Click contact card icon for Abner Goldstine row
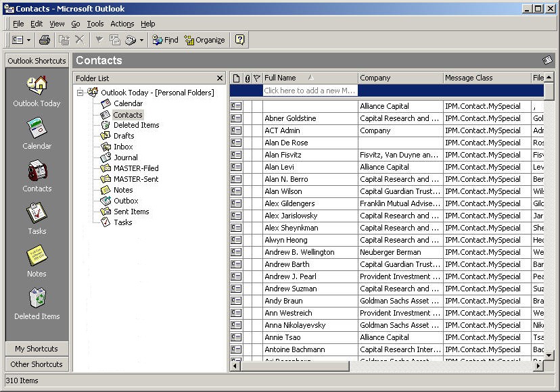Screen dimensions: 560x392 236,118
